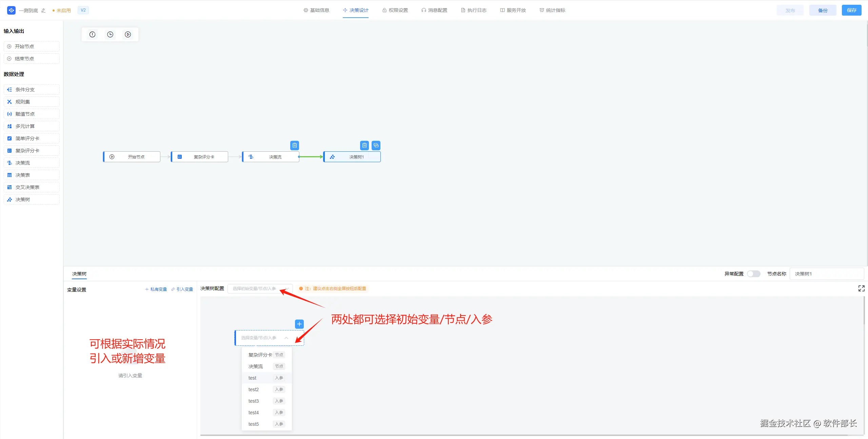The height and width of the screenshot is (439, 868).
Task: Select 决策树 component in sidebar
Action: [x=32, y=199]
